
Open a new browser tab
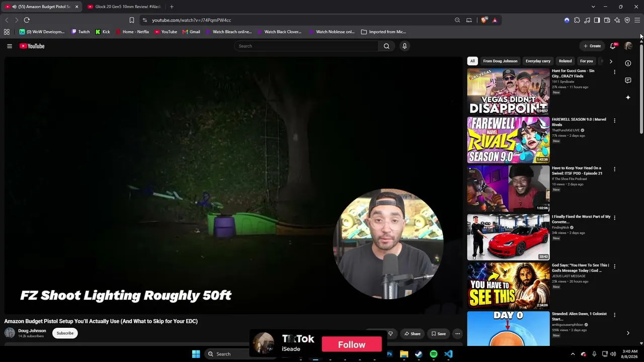point(172,7)
